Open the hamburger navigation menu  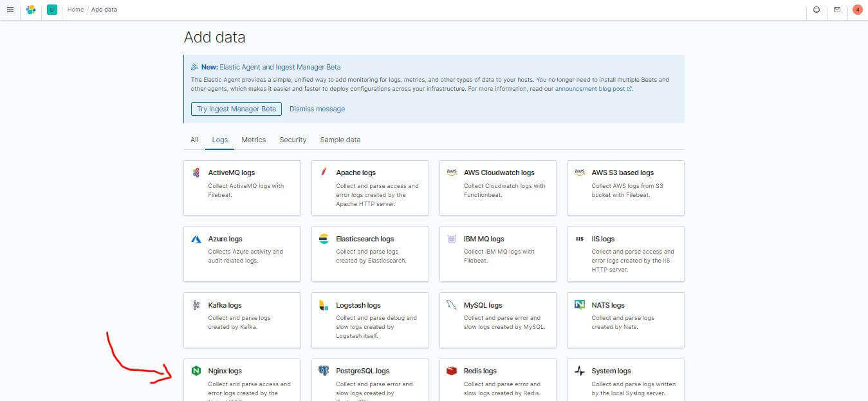[x=10, y=10]
